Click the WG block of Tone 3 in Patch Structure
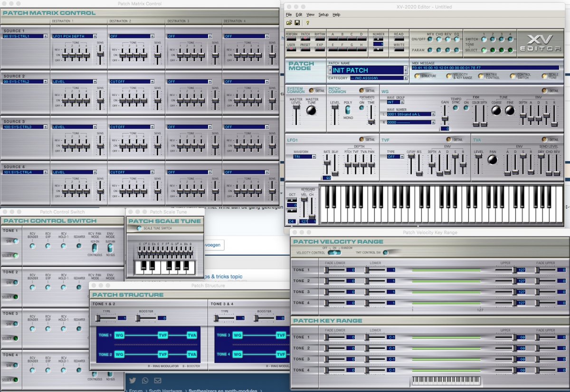Image resolution: width=570 pixels, height=392 pixels. (238, 335)
